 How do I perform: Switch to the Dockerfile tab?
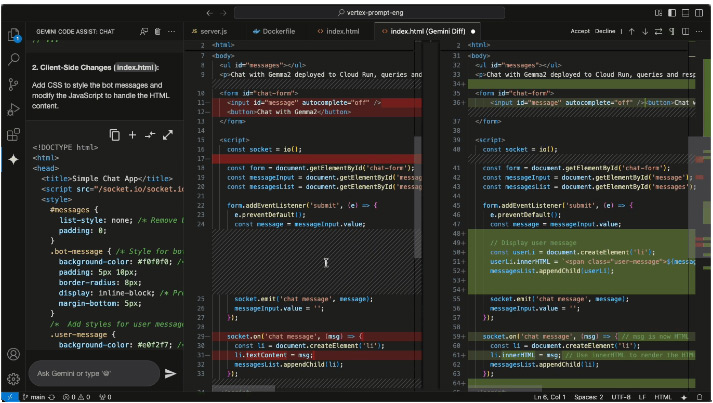point(275,31)
